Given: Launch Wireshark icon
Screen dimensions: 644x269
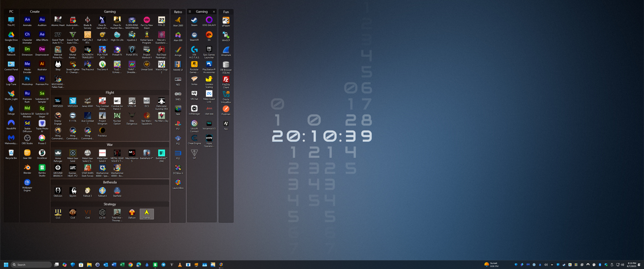Looking at the screenshot, I should [226, 51].
